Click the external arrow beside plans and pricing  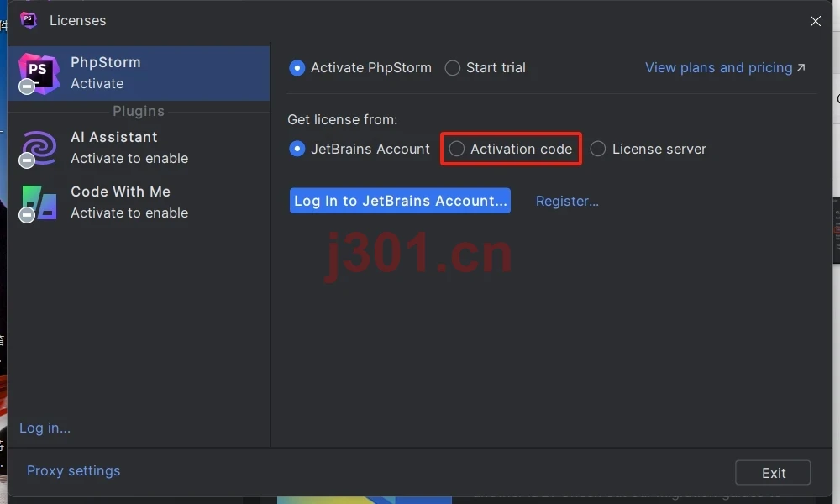(801, 67)
